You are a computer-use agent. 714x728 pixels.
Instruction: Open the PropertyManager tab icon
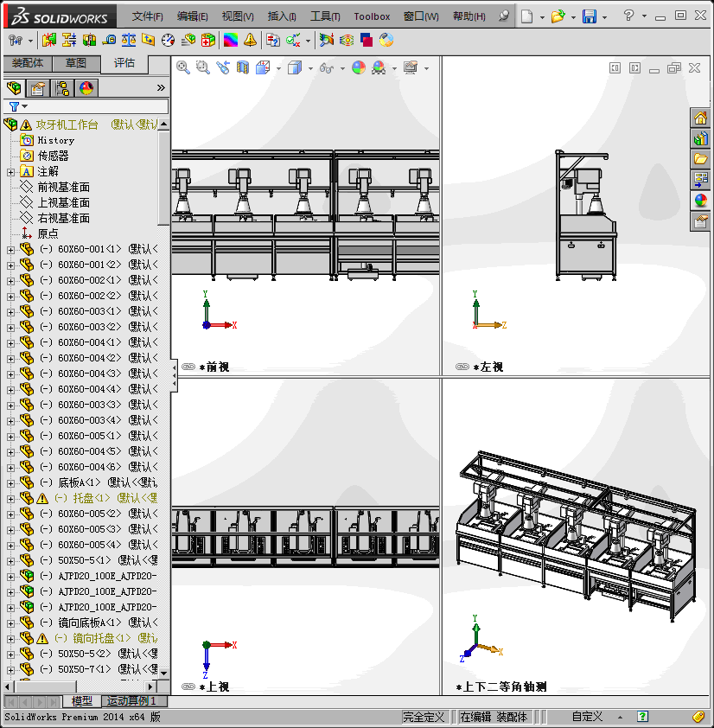point(38,87)
